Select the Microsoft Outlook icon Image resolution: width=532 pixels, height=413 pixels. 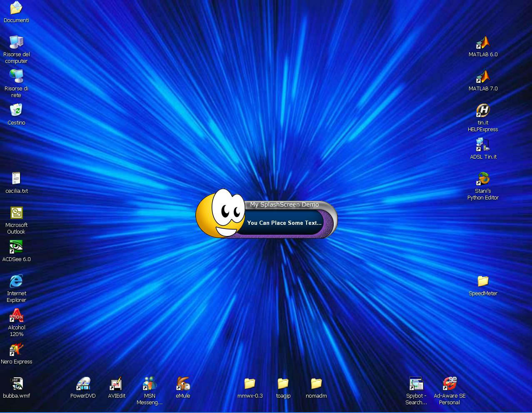[x=16, y=214]
